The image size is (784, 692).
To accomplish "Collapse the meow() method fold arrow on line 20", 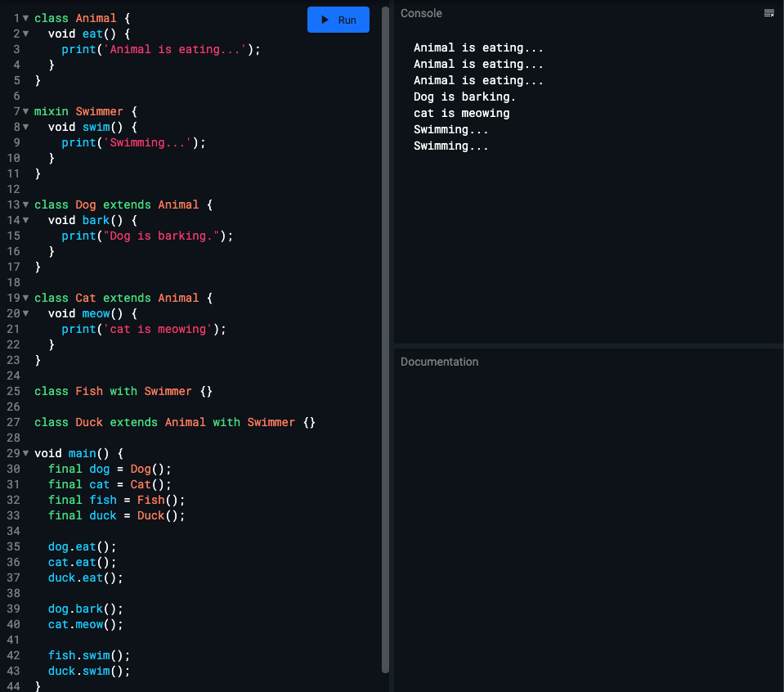I will pyautogui.click(x=25, y=313).
